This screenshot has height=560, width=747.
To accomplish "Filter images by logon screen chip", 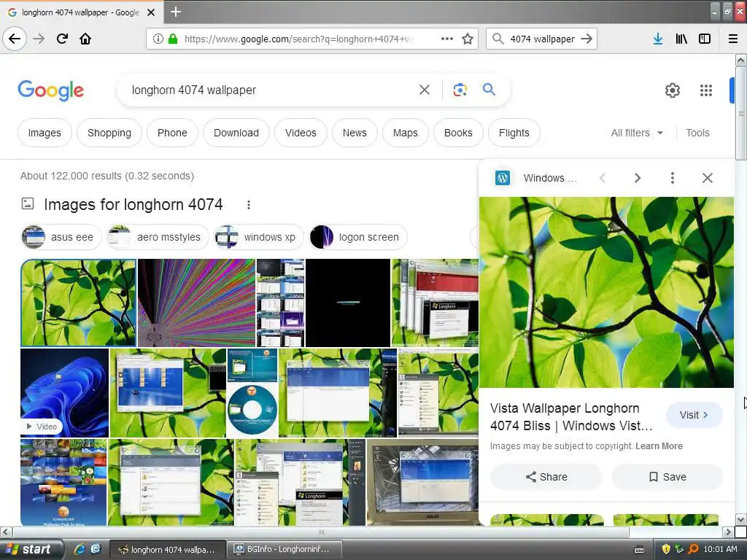I will pos(358,237).
